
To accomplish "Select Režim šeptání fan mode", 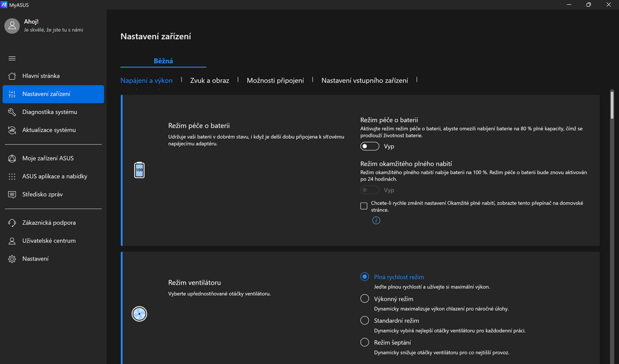I will [365, 342].
